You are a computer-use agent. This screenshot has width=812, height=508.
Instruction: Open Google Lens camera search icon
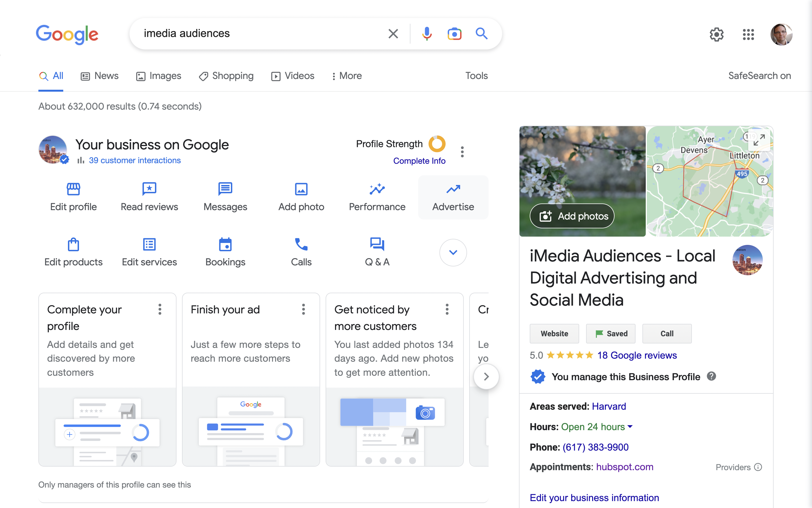tap(454, 34)
